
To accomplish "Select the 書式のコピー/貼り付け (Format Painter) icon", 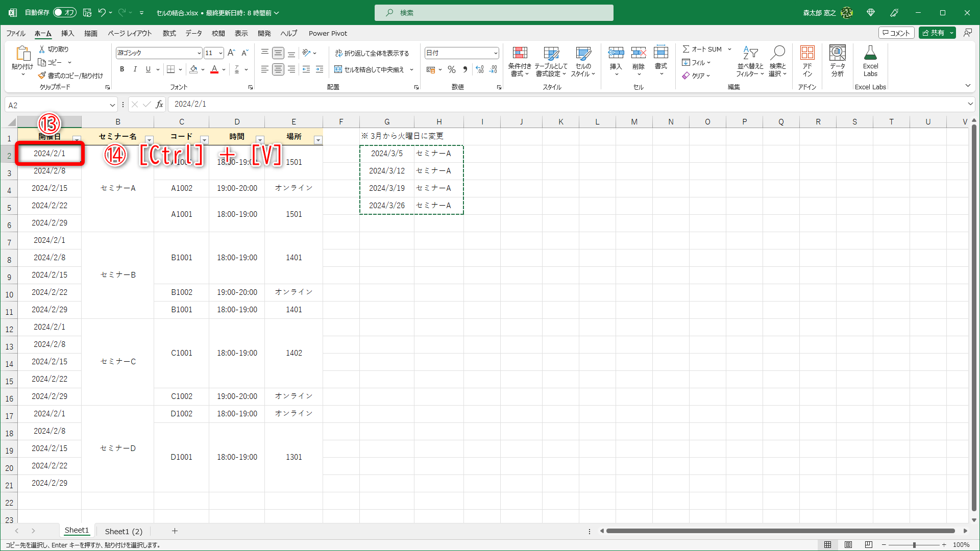I will tap(43, 75).
